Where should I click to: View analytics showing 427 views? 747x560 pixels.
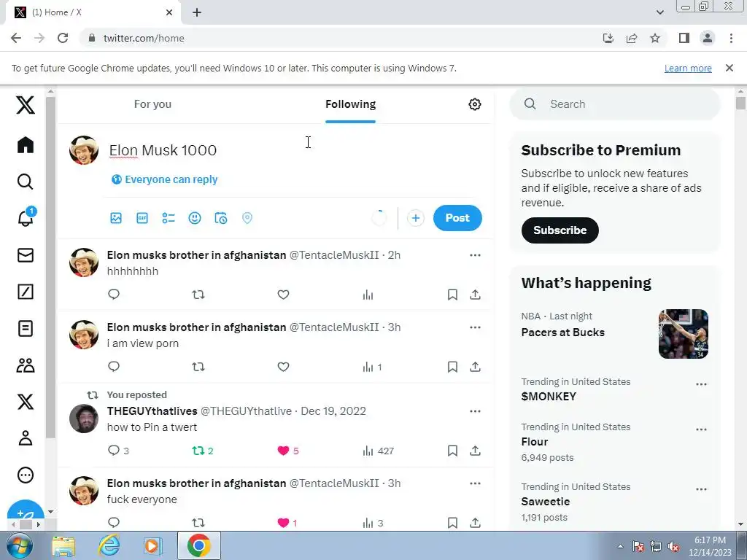coord(379,451)
